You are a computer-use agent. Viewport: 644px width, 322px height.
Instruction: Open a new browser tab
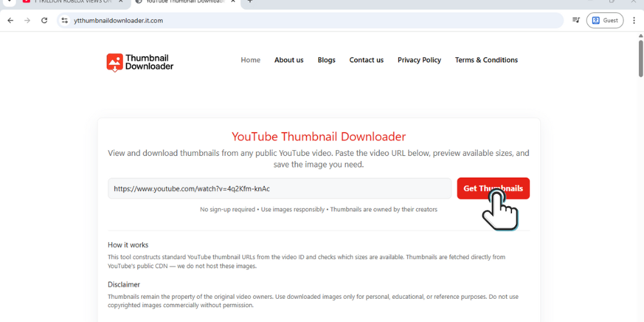(250, 1)
